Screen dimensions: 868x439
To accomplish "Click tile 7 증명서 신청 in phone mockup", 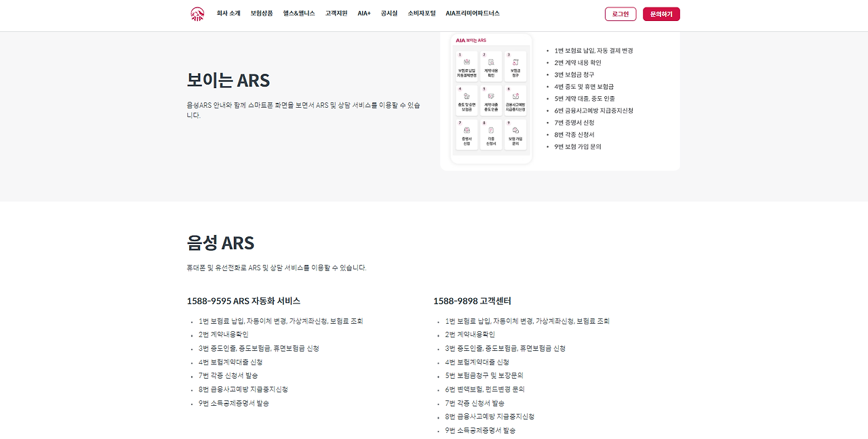I will tap(467, 135).
